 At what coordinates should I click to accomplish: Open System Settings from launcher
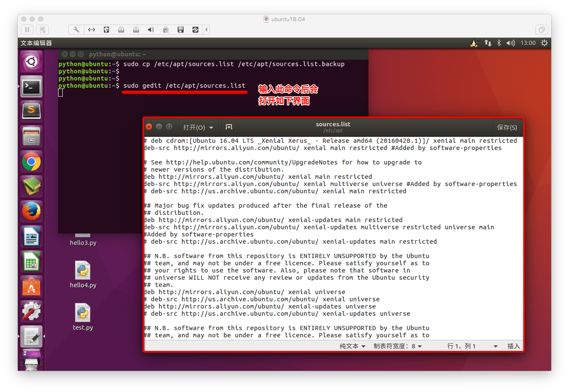(x=31, y=311)
